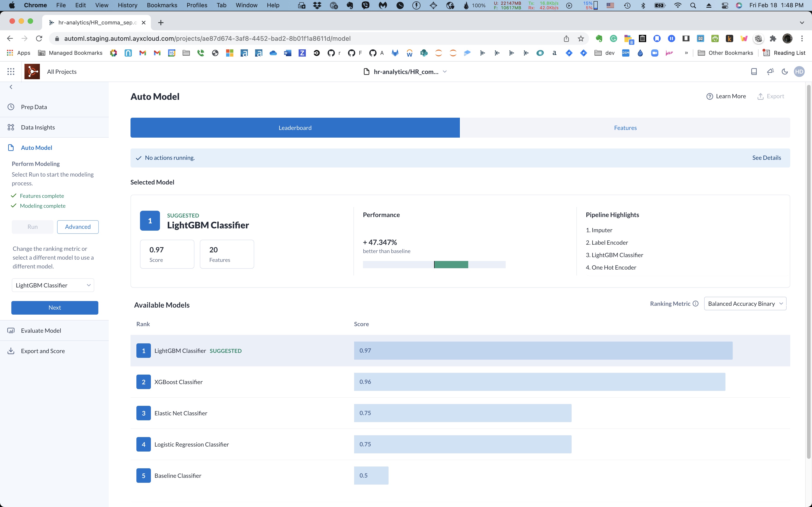Open the what's new megaphone icon
Viewport: 812px width, 507px height.
(x=770, y=71)
